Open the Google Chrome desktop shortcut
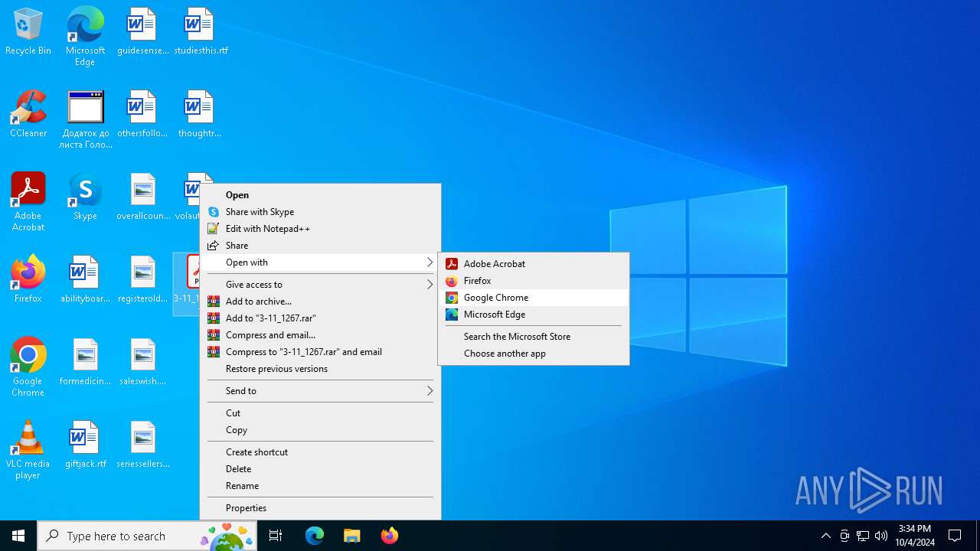The width and height of the screenshot is (980, 551). (x=28, y=367)
